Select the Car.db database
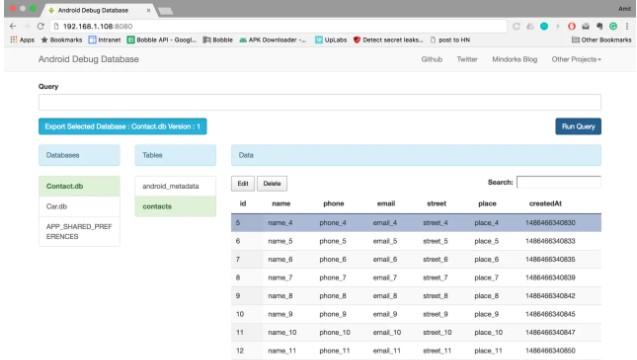The image size is (637, 360). 79,206
